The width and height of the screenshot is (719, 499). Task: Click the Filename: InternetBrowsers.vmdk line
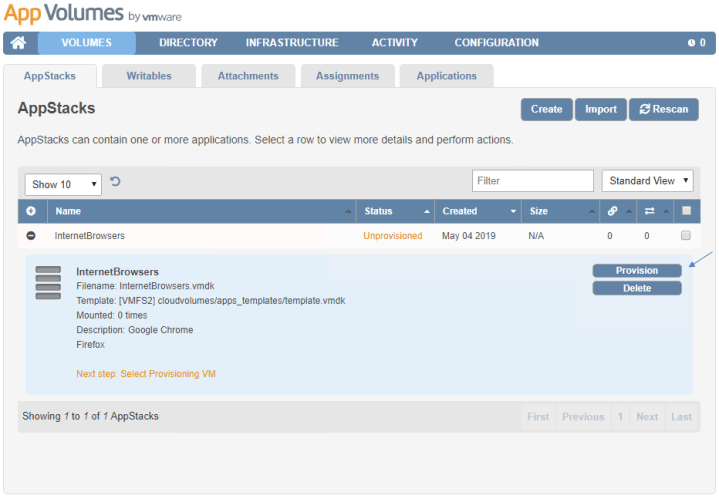[145, 286]
